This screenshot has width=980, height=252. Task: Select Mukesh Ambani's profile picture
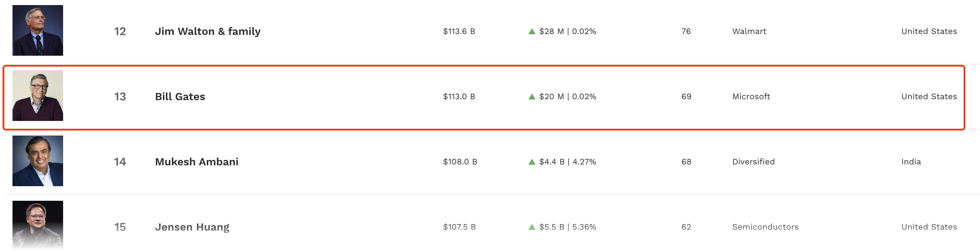[38, 161]
